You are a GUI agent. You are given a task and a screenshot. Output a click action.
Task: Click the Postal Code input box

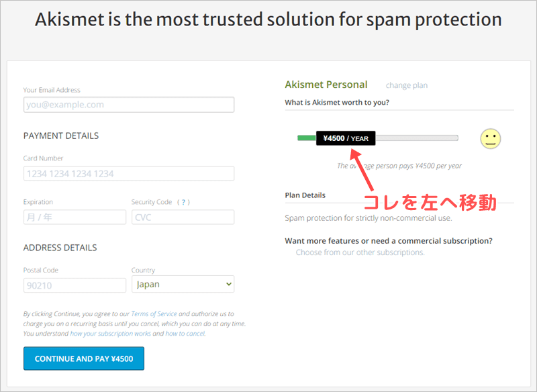pos(75,285)
